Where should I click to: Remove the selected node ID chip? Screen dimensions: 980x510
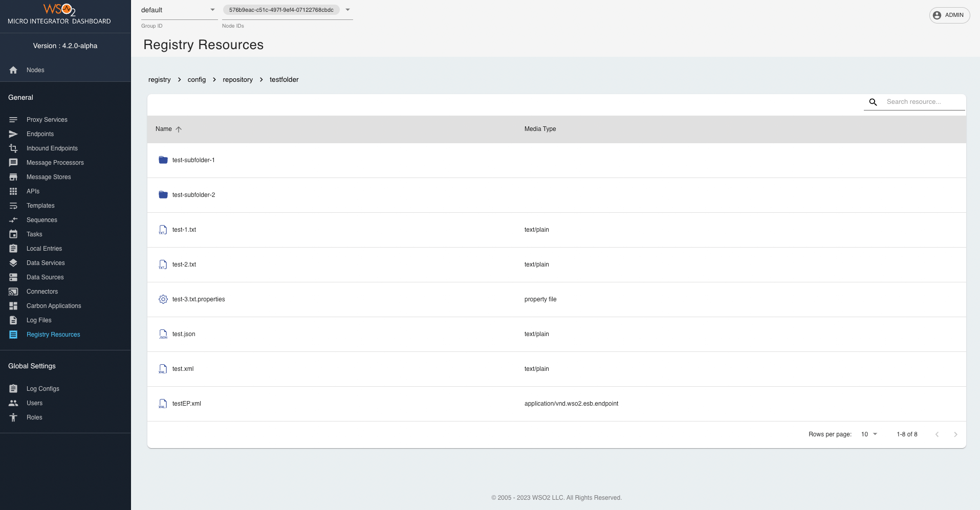[281, 10]
